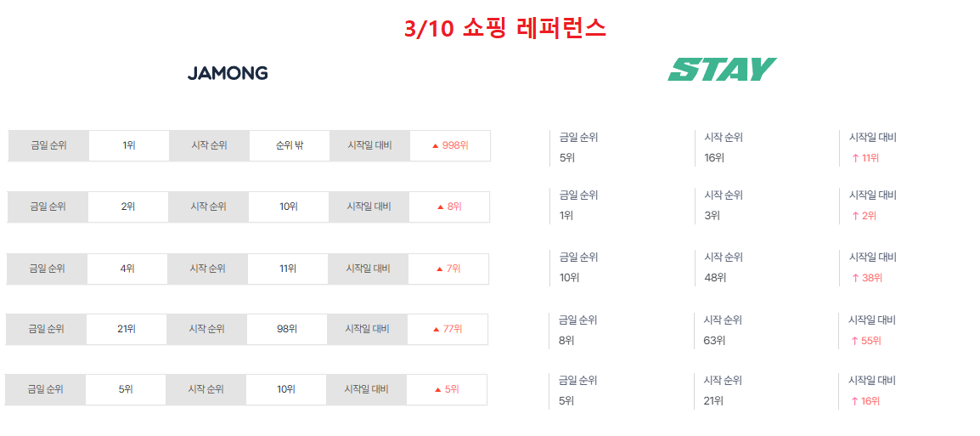Click the ↑ 16위 change value
The height and width of the screenshot is (436, 980).
pyautogui.click(x=866, y=401)
